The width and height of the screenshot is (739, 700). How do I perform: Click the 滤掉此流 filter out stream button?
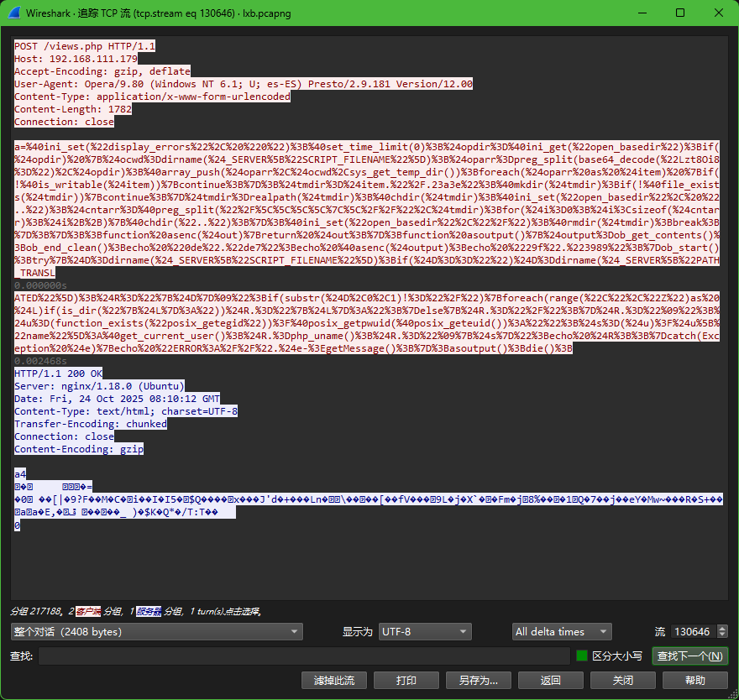tap(333, 681)
